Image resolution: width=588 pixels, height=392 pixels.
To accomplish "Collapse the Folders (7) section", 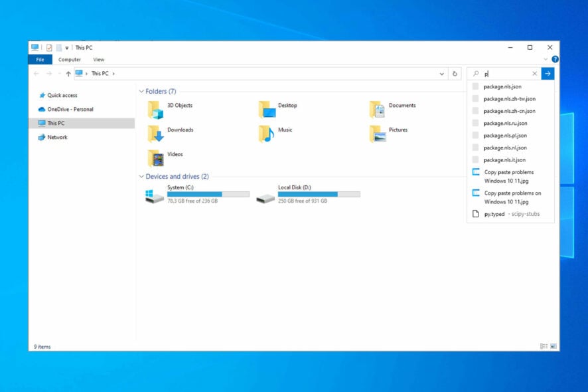I will tap(140, 91).
